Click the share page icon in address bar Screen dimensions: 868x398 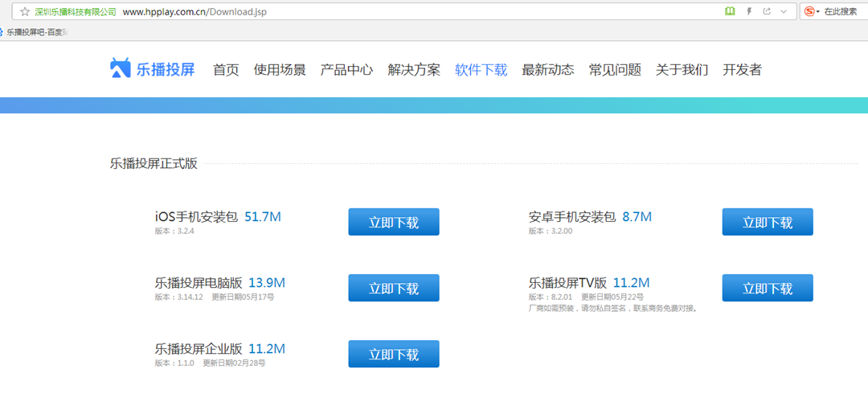click(x=767, y=11)
